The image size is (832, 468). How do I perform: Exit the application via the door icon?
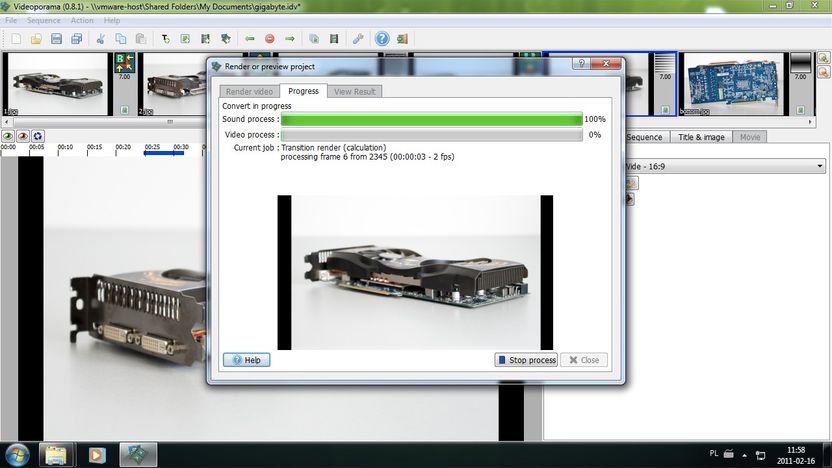click(x=402, y=39)
